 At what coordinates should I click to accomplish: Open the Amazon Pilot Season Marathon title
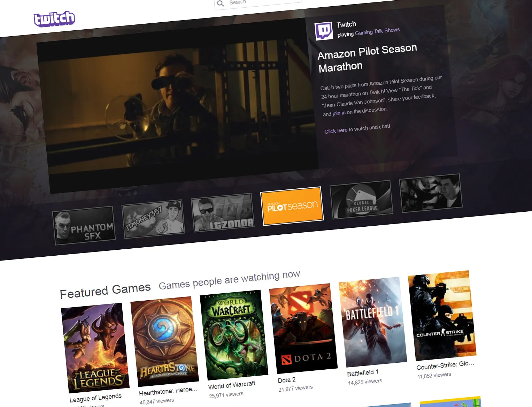tap(367, 58)
